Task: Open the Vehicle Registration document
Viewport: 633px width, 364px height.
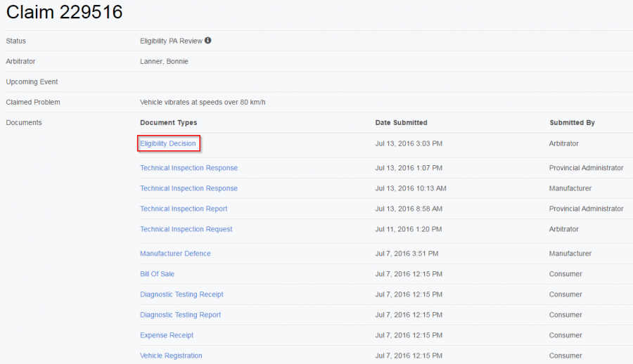Action: [x=171, y=356]
